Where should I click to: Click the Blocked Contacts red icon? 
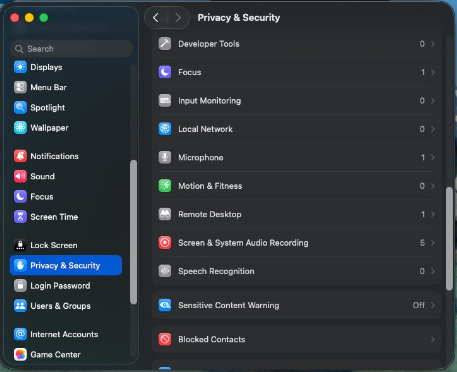[165, 339]
